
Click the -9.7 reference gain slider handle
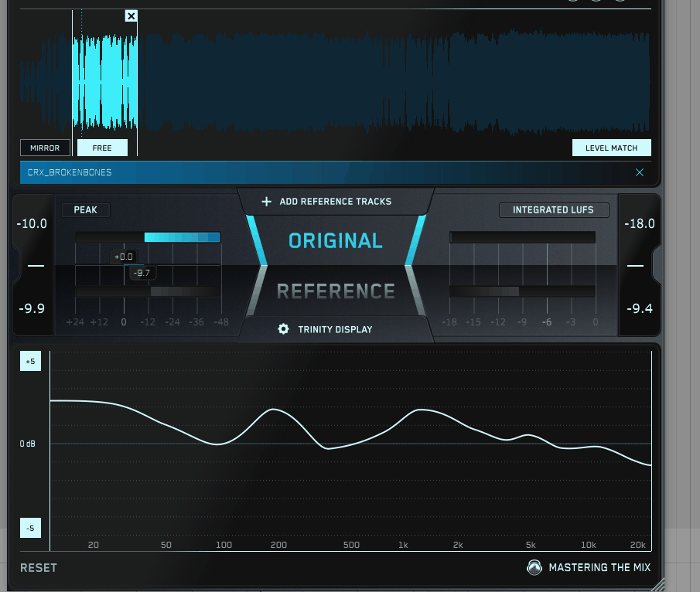(142, 273)
